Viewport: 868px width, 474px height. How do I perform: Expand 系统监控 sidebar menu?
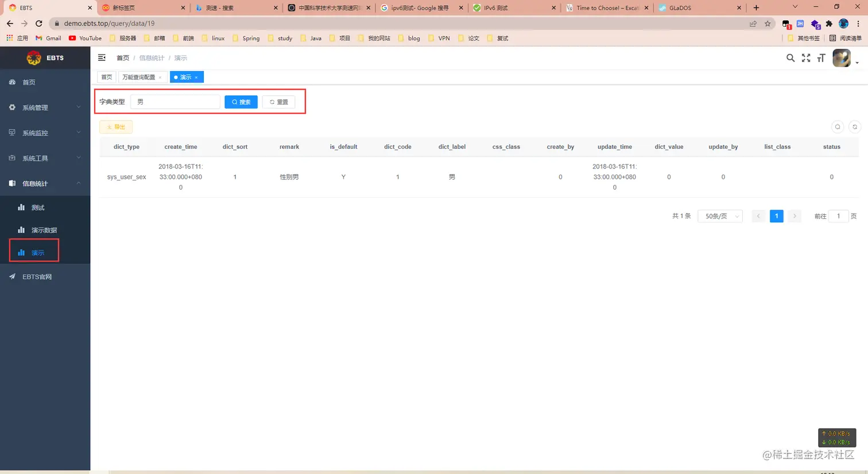tap(45, 133)
